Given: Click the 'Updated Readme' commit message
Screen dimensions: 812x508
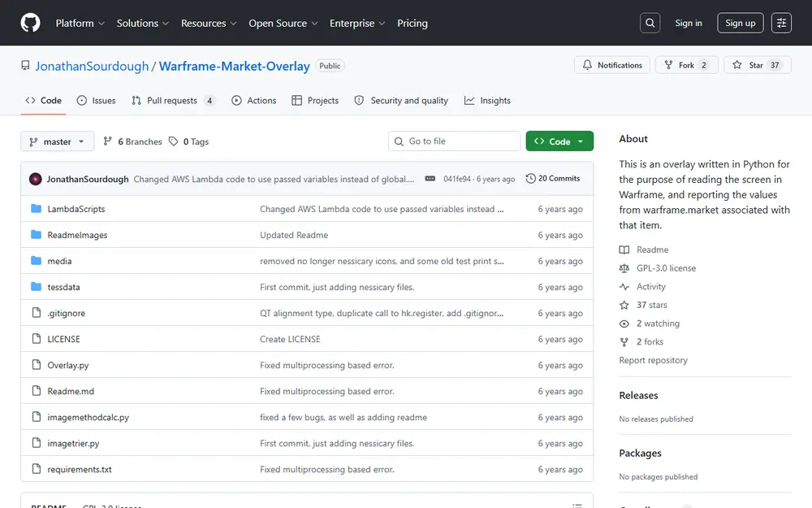Looking at the screenshot, I should [x=294, y=235].
